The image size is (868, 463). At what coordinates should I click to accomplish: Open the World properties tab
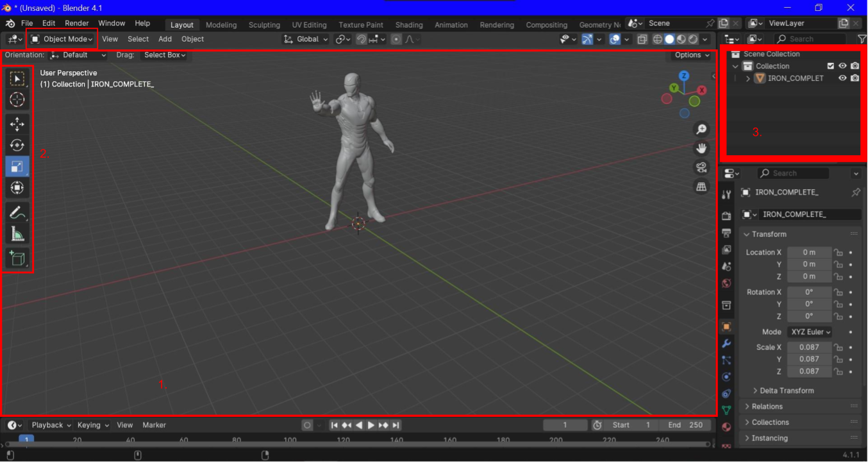(726, 283)
